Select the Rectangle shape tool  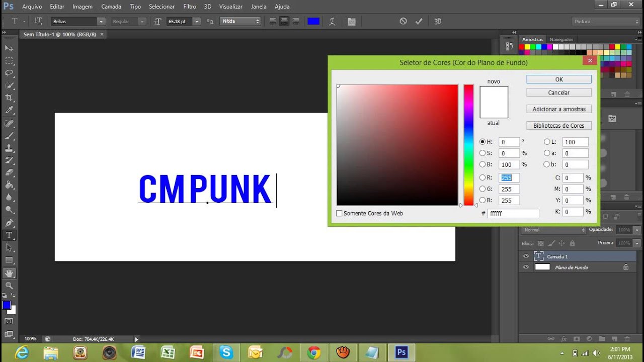[9, 260]
